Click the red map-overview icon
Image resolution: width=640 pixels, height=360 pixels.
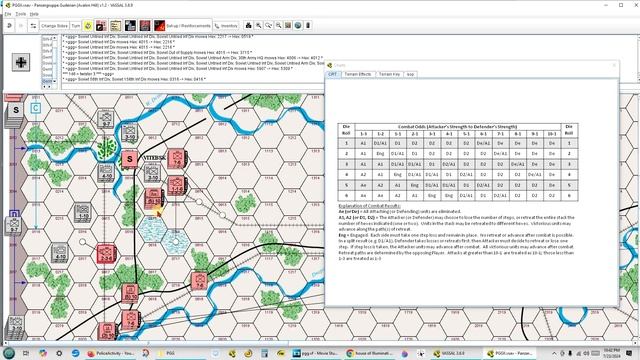point(145,26)
